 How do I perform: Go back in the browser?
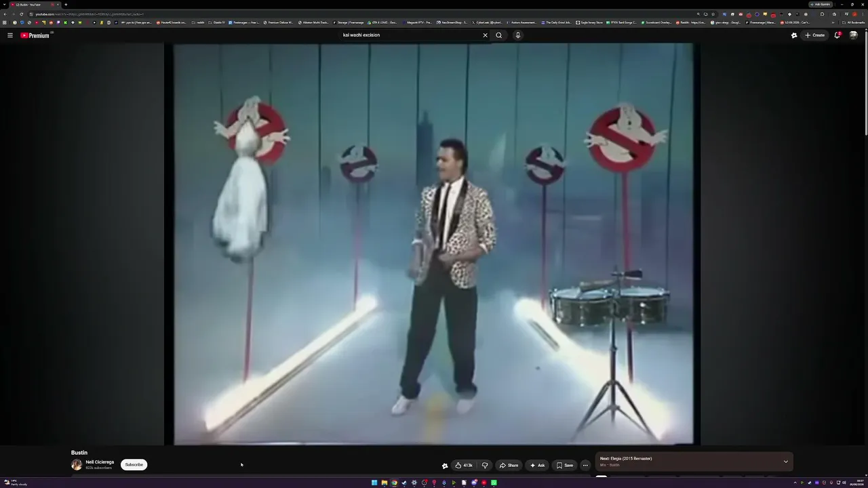click(x=5, y=14)
